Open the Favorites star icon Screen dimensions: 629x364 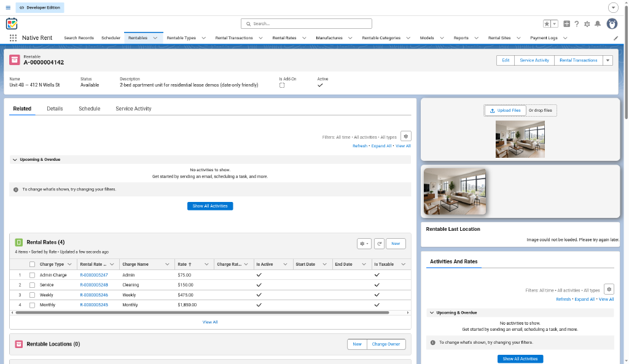(547, 24)
